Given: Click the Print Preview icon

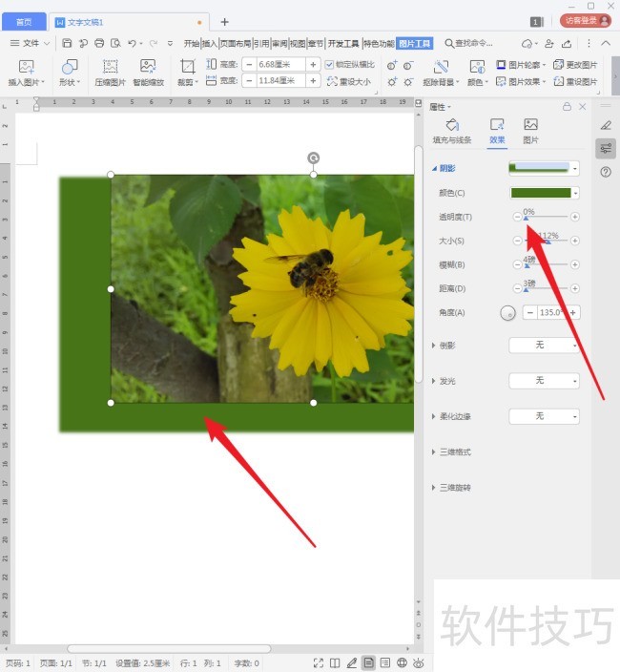Looking at the screenshot, I should pyautogui.click(x=115, y=43).
